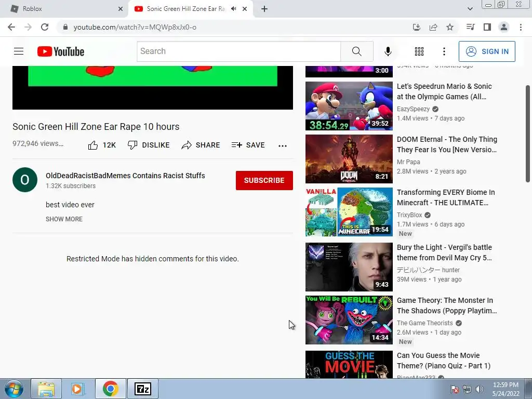
Task: Subscribe to the channel
Action: point(264,180)
